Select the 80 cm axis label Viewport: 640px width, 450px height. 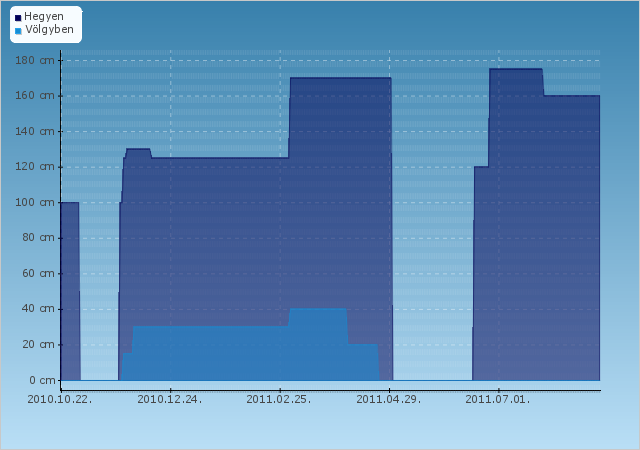click(x=38, y=238)
